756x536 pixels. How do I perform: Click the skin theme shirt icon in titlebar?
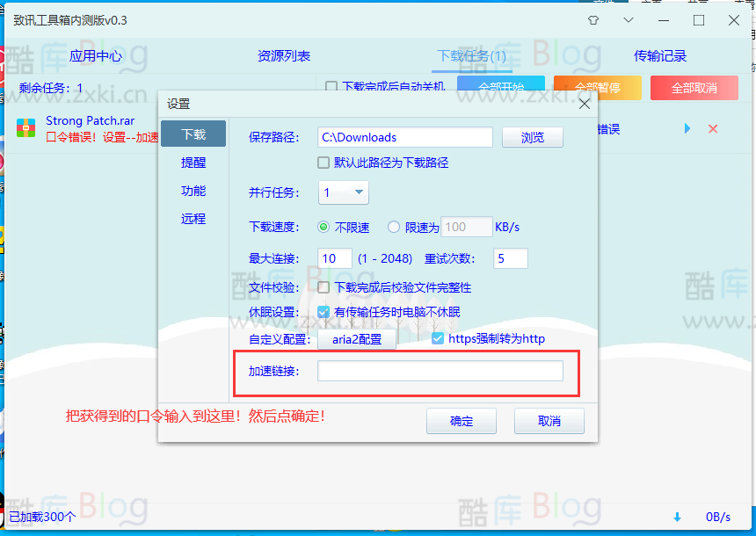point(593,19)
